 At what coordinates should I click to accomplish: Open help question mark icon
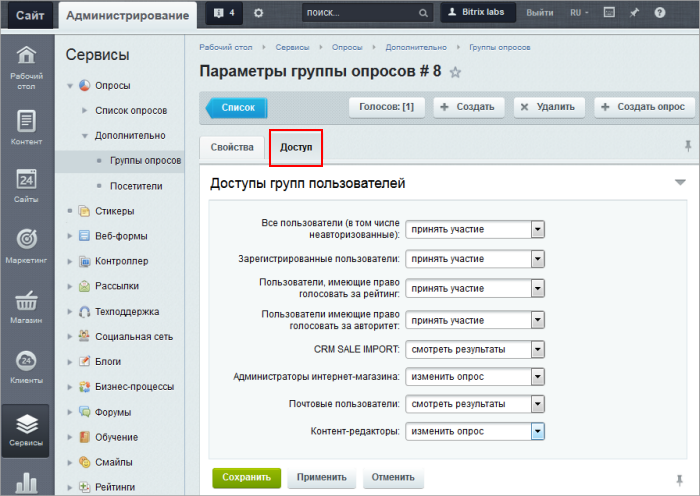[660, 13]
